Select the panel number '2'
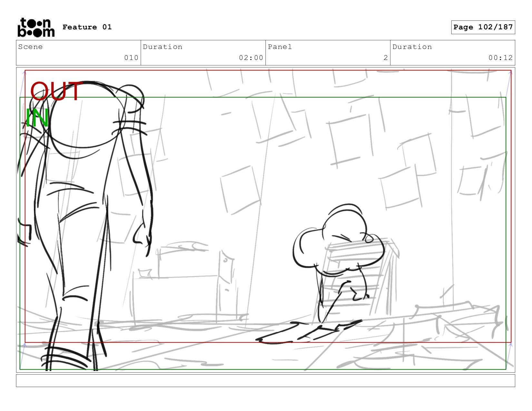Screen dimensions: 532x411 [x=386, y=58]
